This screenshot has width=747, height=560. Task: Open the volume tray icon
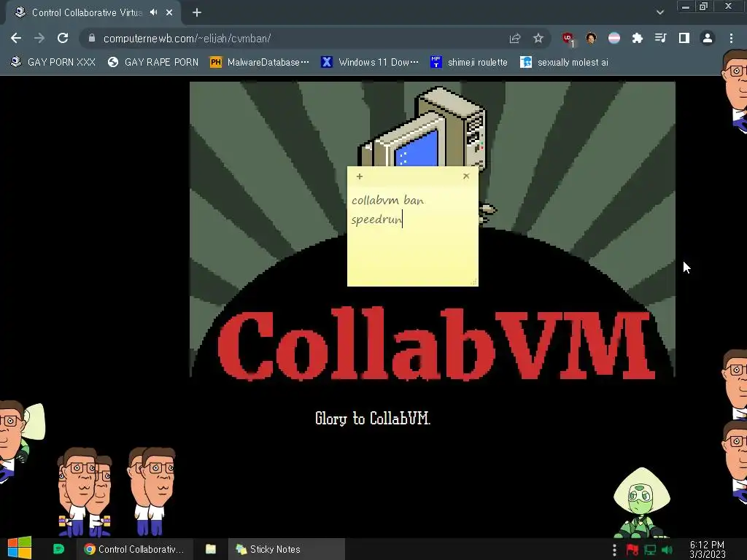click(667, 550)
